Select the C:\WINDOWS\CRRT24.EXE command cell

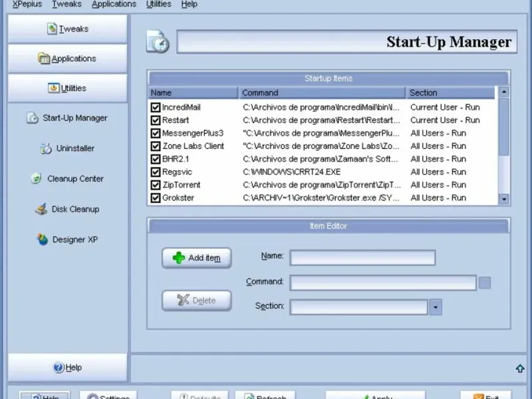point(291,172)
